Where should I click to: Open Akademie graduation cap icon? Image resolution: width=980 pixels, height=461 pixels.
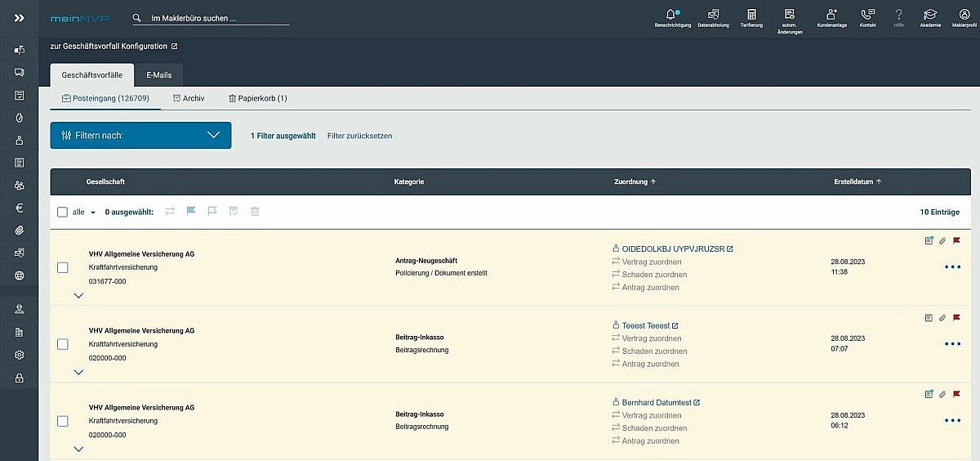[x=929, y=15]
